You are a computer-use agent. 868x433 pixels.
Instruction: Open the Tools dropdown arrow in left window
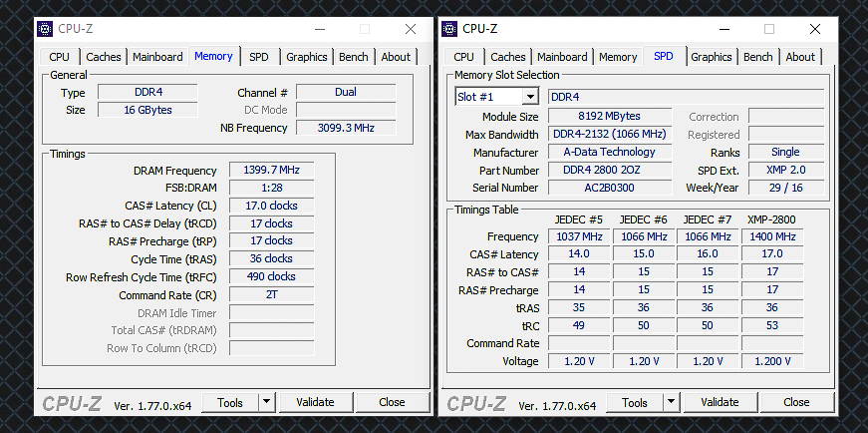(267, 402)
